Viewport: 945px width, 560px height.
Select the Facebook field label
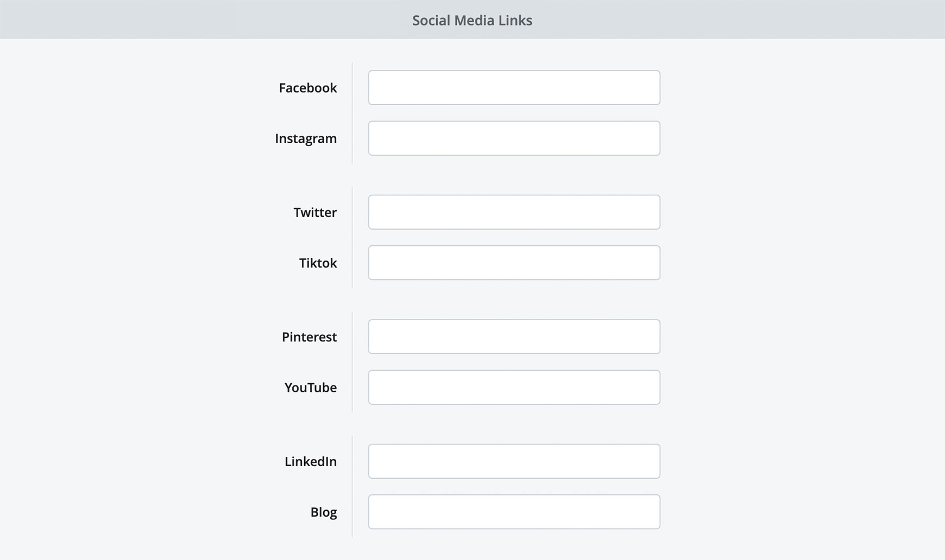point(307,87)
